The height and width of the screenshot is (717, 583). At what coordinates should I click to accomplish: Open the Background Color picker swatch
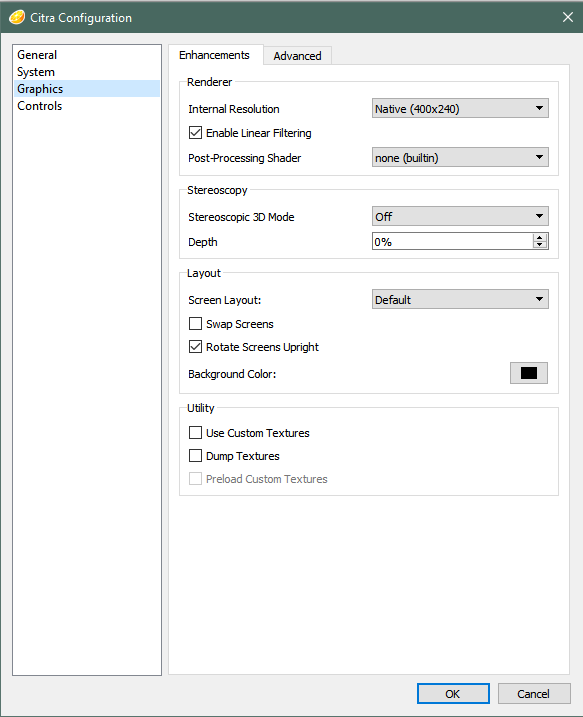pyautogui.click(x=529, y=373)
